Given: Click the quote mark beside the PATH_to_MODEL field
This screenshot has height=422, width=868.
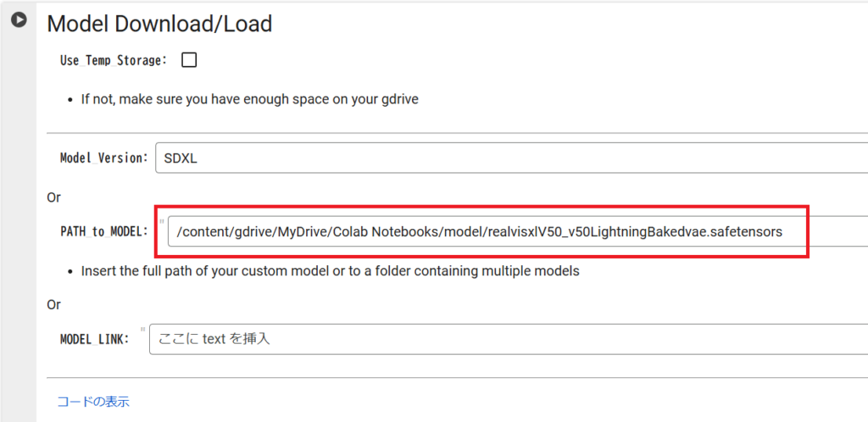Looking at the screenshot, I should coord(161,223).
